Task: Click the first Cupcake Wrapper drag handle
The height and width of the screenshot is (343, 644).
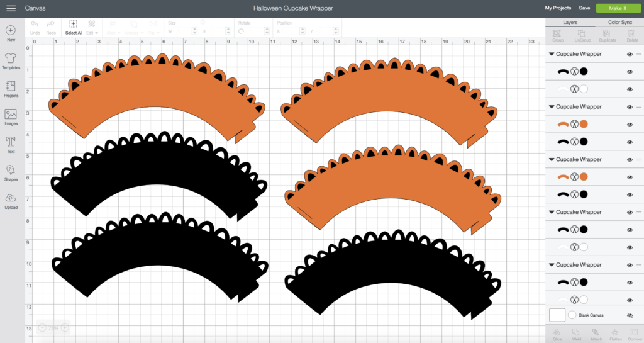Action: point(639,54)
